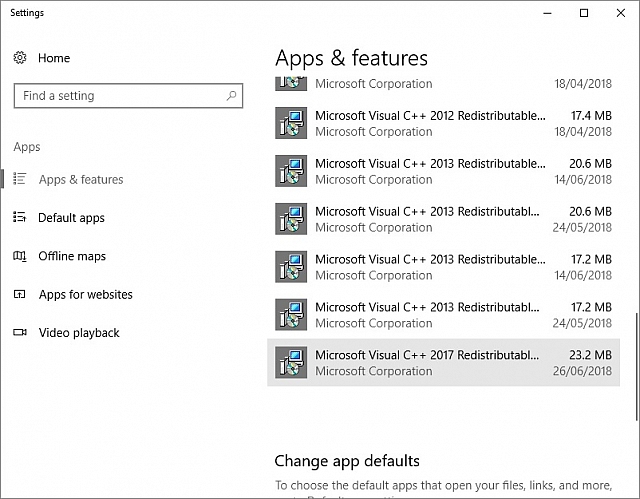Click the 23.2 MB size value

pyautogui.click(x=590, y=355)
